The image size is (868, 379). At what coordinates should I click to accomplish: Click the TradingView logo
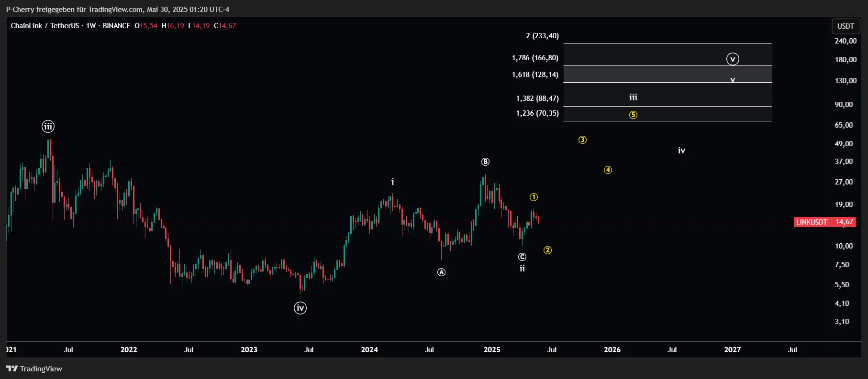(x=34, y=368)
